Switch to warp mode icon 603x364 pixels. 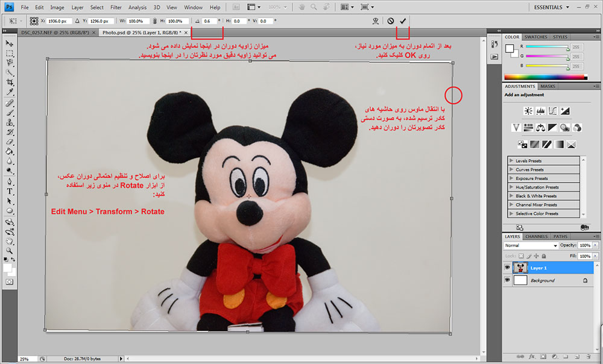(376, 20)
